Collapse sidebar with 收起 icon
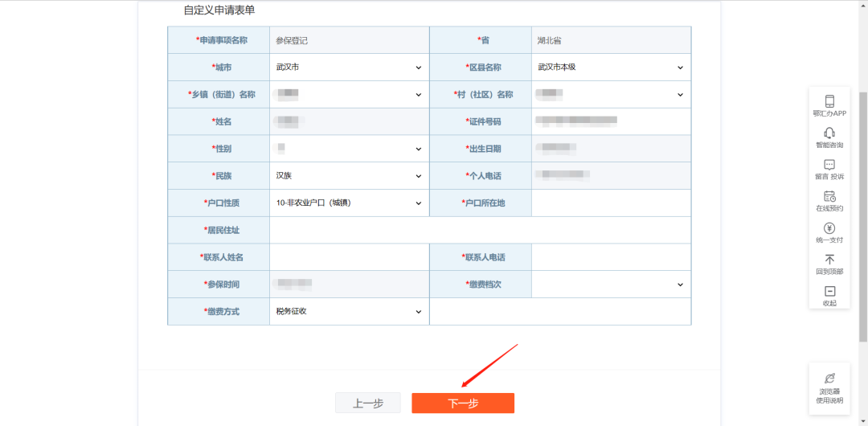This screenshot has width=868, height=426. [x=829, y=291]
